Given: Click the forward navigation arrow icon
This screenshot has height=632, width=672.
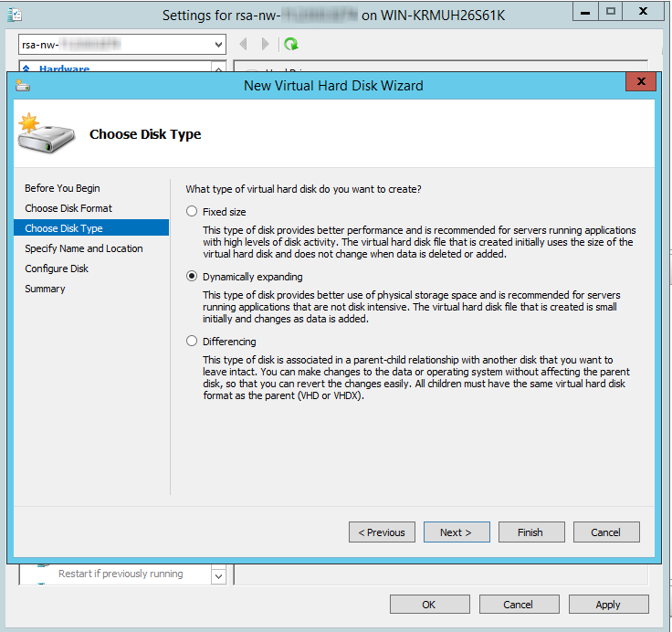Looking at the screenshot, I should tap(266, 44).
